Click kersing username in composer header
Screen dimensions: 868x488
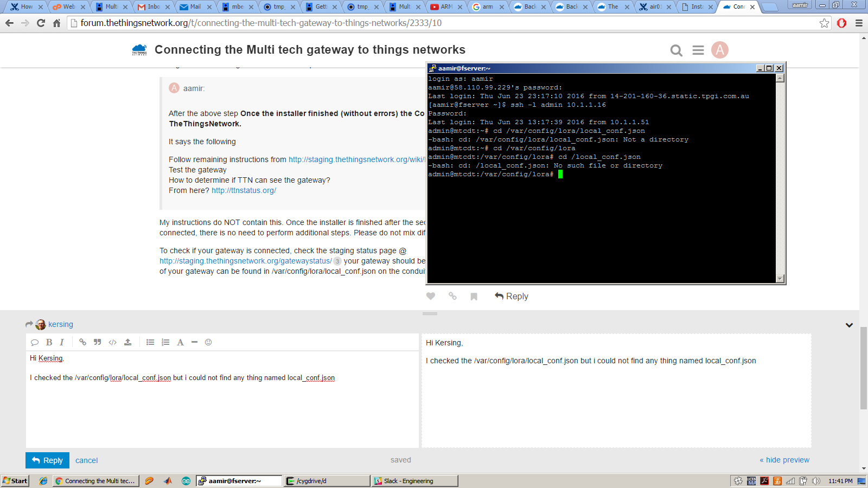(61, 324)
